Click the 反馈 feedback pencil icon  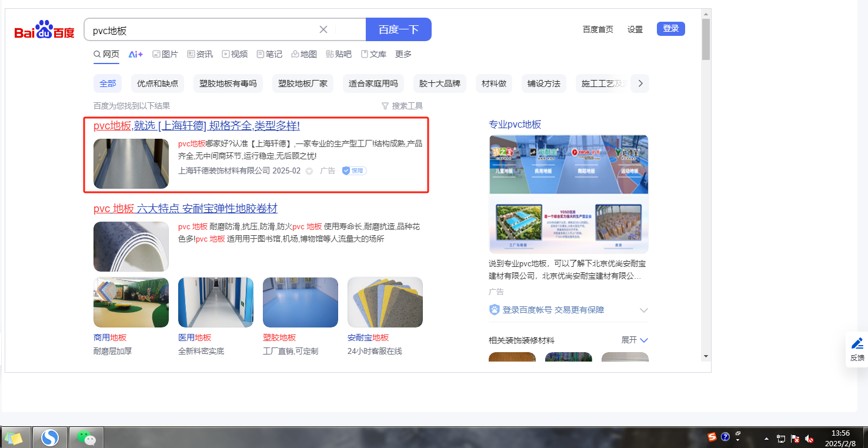[857, 343]
